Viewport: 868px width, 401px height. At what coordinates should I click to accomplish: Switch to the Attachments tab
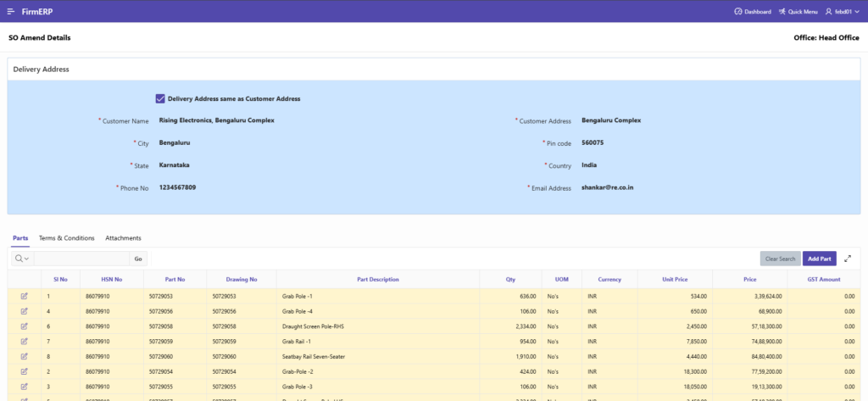pos(123,238)
